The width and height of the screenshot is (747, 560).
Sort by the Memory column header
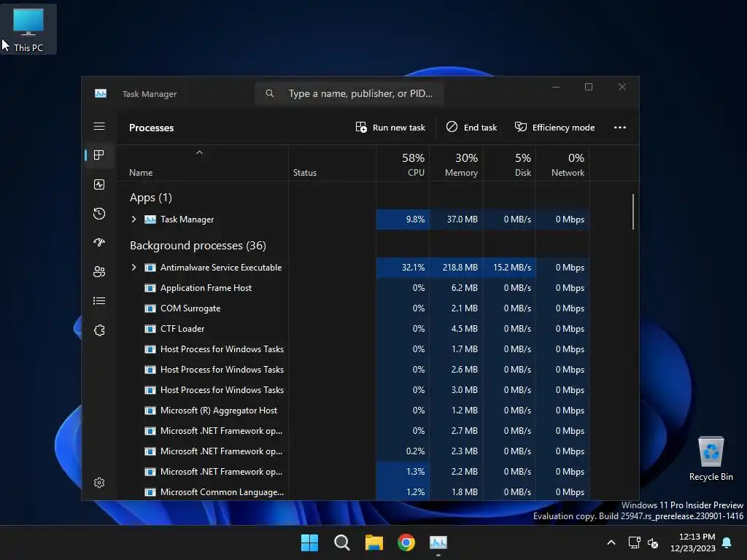pos(456,164)
